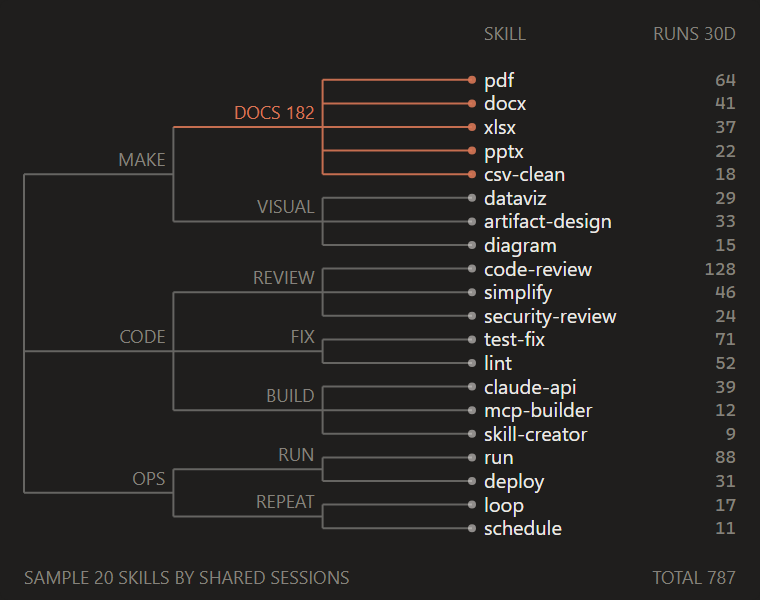This screenshot has height=600, width=760.
Task: Select the REVIEW cluster node
Action: point(284,278)
